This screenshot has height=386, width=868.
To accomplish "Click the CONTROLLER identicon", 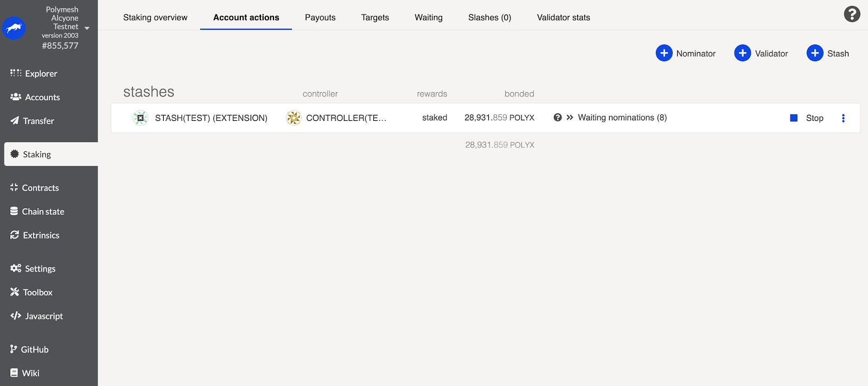I will click(293, 118).
